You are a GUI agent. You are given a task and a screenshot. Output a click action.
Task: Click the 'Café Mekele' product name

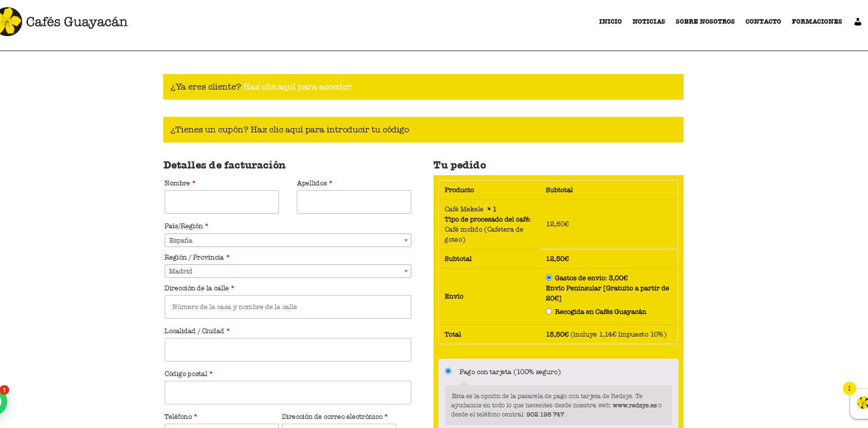[x=464, y=209]
